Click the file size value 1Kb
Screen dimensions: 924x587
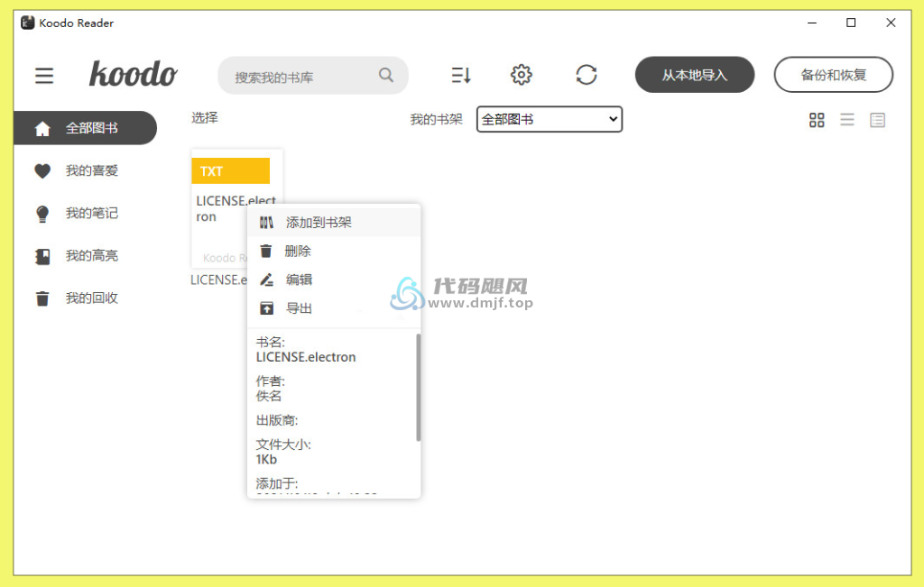(266, 460)
